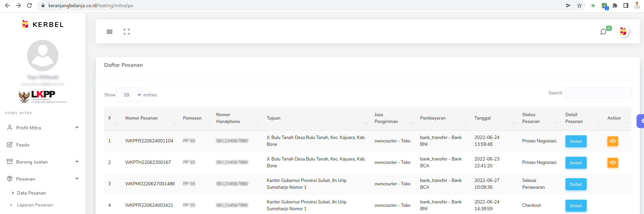Bookmark this page with star icon

[579, 5]
